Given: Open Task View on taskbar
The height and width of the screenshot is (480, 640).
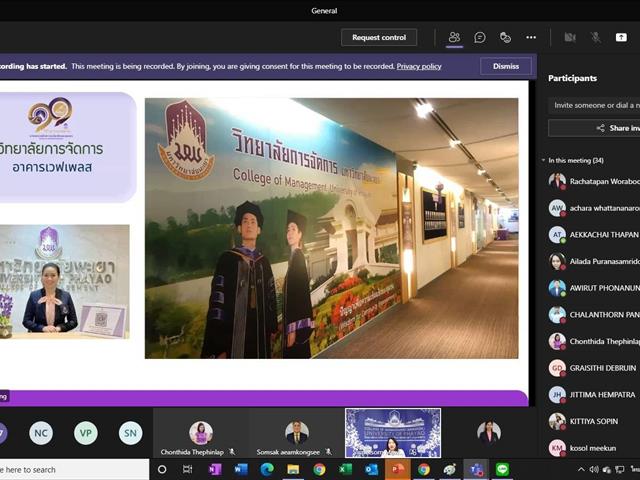Looking at the screenshot, I should [187, 470].
